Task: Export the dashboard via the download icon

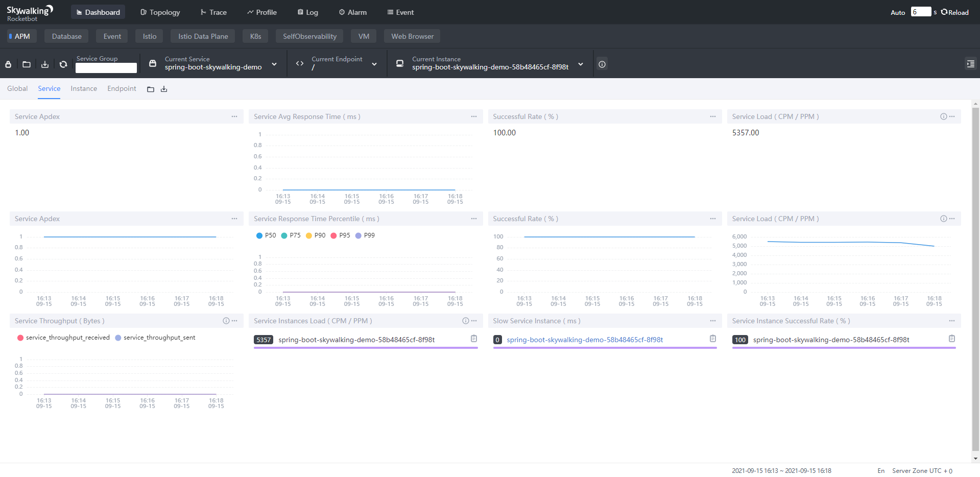Action: 44,64
